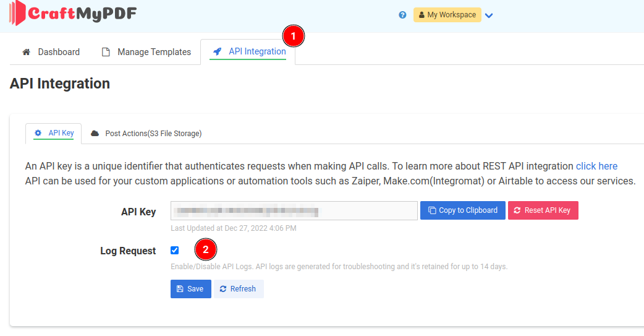Click the API Integration page heading
Screen dimensions: 644x336
(60, 84)
